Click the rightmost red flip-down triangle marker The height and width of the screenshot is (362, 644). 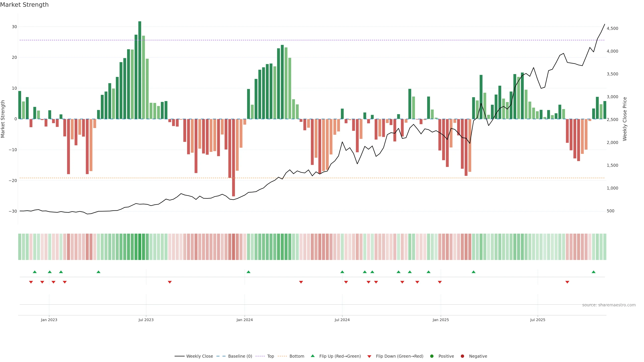(x=567, y=282)
